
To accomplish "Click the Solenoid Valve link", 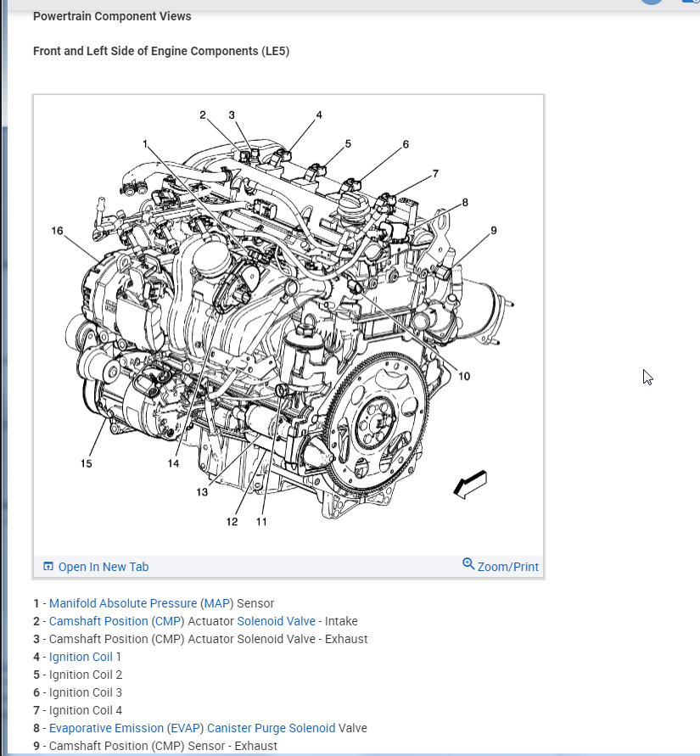I will pos(277,621).
